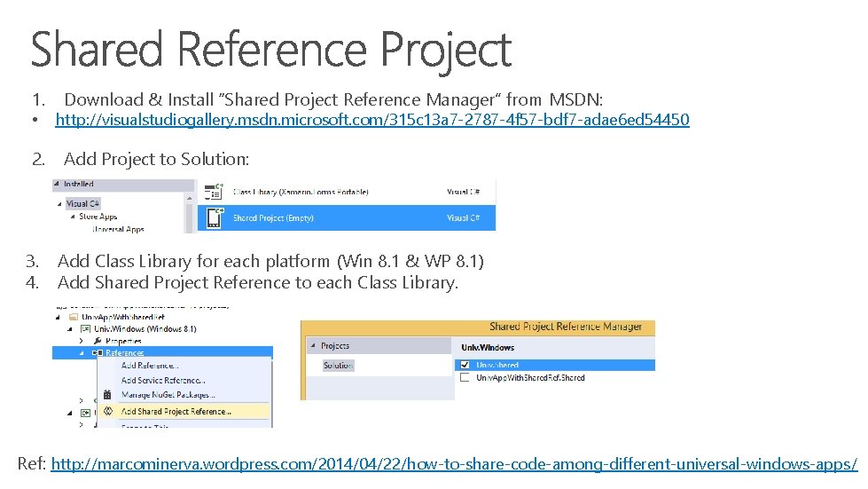Choose Add Shared Project Reference... entry
The image size is (868, 489).
(184, 412)
